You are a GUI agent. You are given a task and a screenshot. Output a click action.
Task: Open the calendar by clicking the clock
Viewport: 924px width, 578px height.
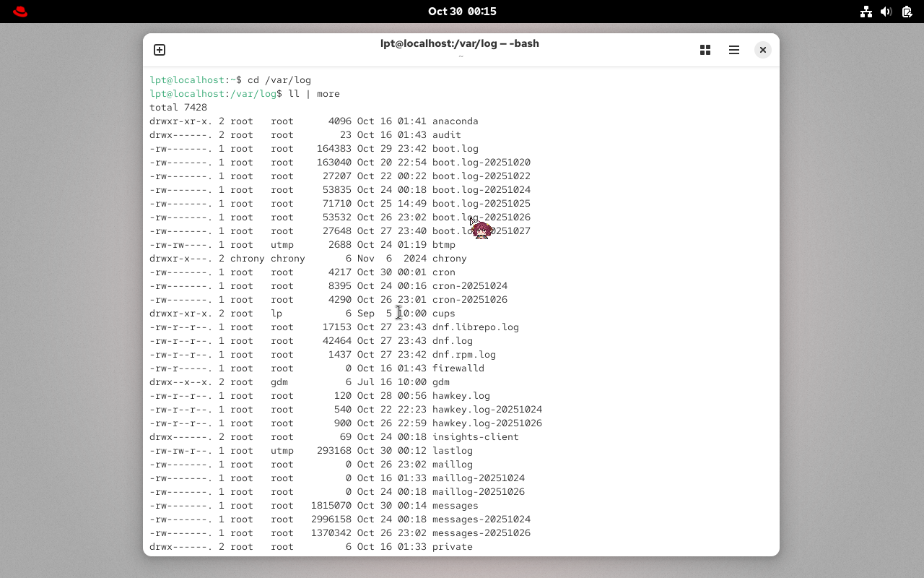tap(462, 11)
